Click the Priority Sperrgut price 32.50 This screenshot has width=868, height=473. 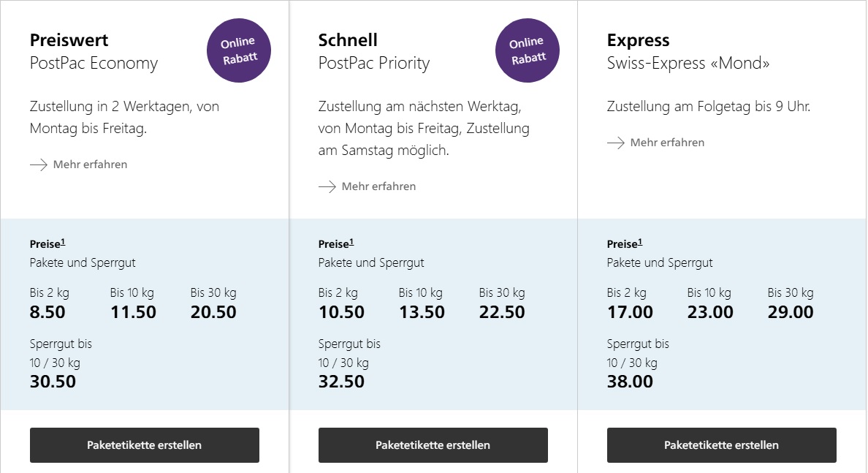coord(341,382)
